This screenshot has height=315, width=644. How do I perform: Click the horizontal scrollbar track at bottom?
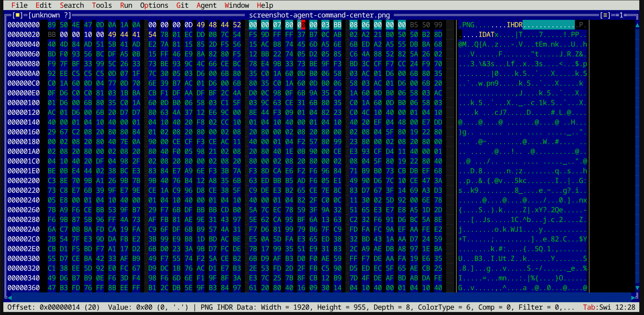pos(321,298)
